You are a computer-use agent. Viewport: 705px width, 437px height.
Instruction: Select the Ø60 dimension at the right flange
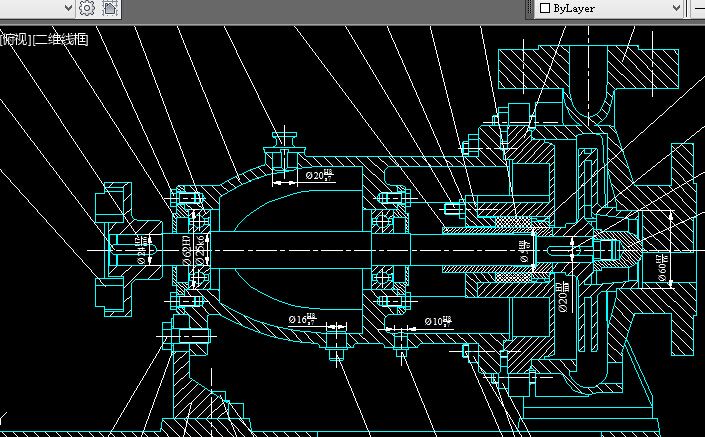pos(663,268)
